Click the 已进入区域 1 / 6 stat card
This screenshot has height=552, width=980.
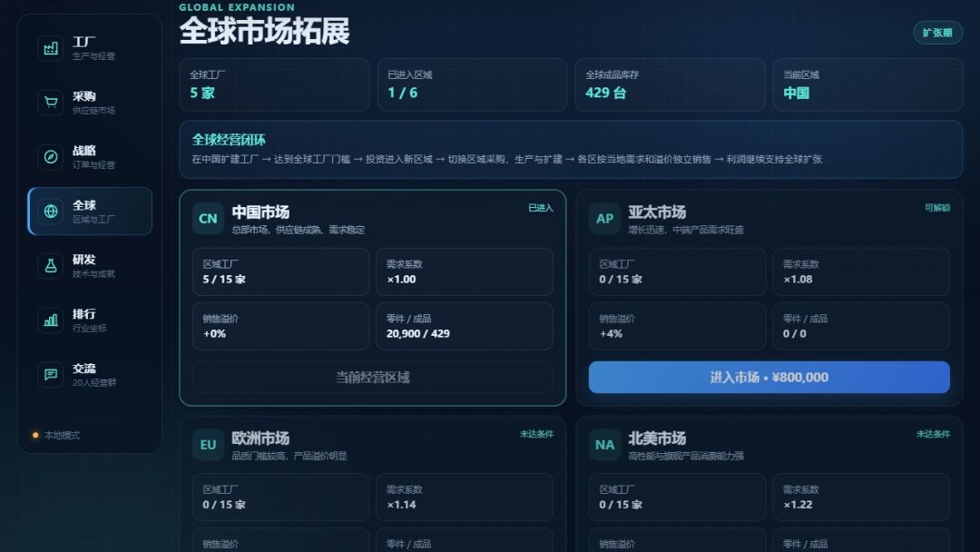click(x=472, y=85)
